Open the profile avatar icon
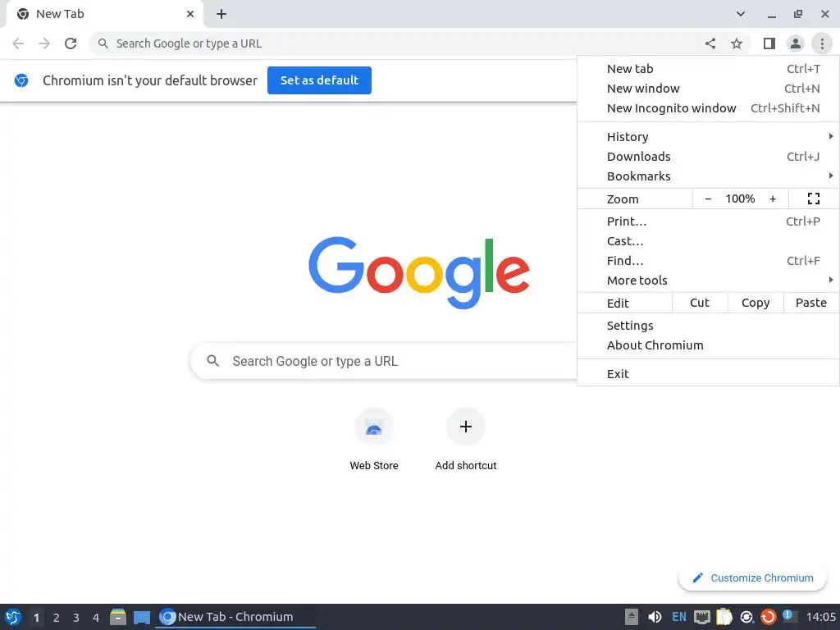 point(796,43)
